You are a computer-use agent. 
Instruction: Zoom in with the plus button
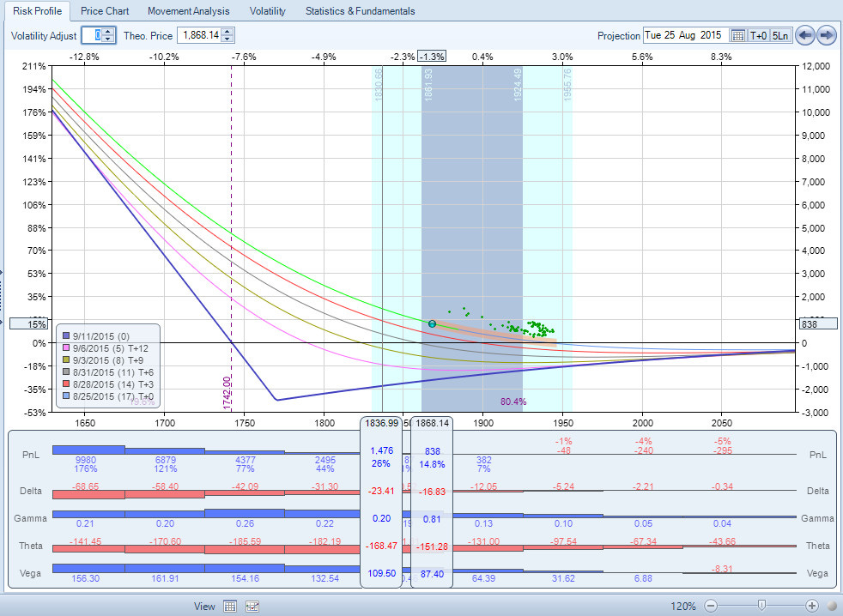(812, 606)
